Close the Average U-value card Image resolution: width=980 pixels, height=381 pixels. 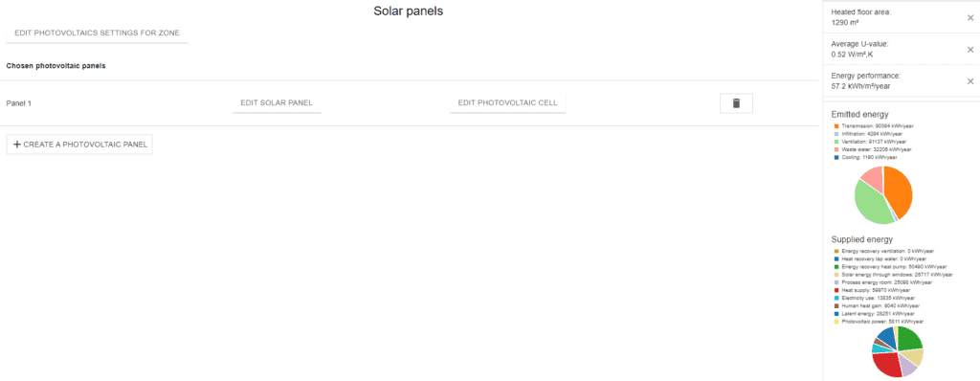[970, 50]
